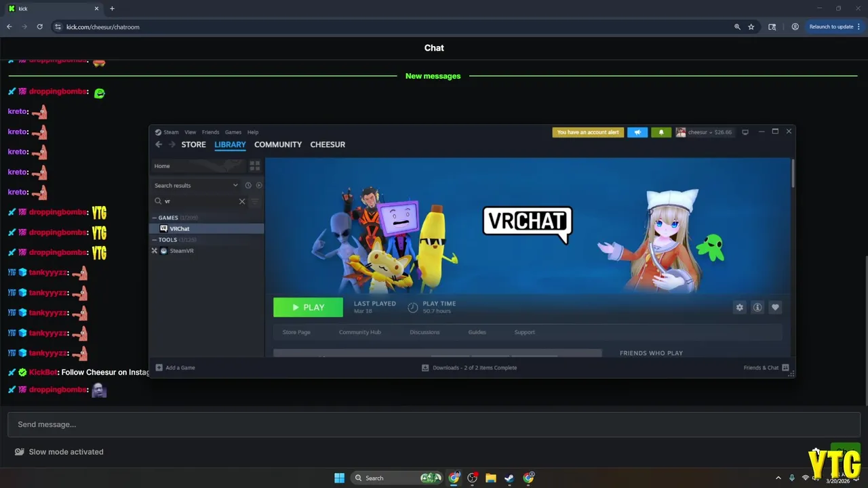Go back in the Chrome browser
Viewport: 868px width, 488px height.
9,26
